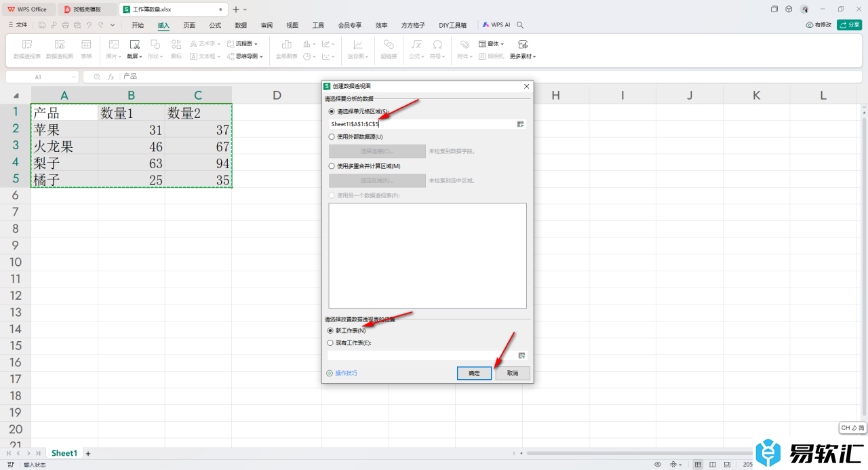Select 使用外部数据源 radio option
Image resolution: width=868 pixels, height=470 pixels.
[x=332, y=137]
